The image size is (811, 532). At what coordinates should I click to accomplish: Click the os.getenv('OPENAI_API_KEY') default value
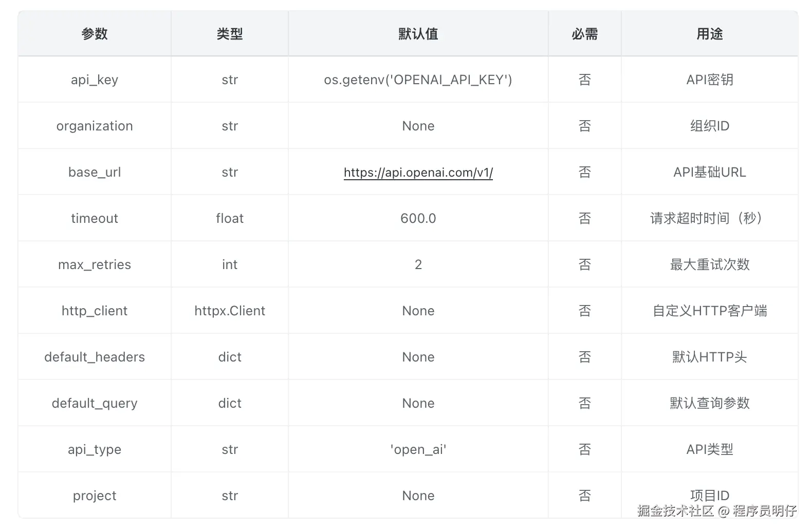point(418,80)
